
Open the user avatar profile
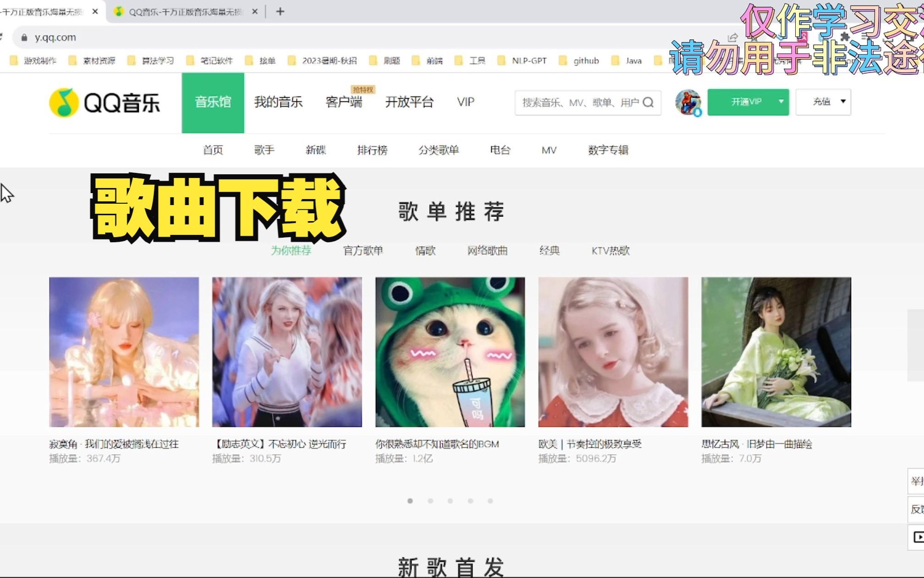tap(688, 102)
